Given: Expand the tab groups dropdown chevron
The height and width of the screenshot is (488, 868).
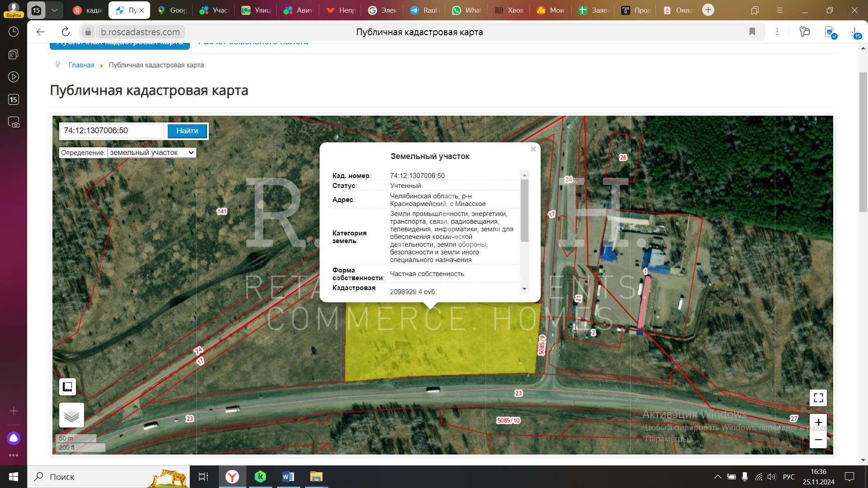Looking at the screenshot, I should pos(54,10).
